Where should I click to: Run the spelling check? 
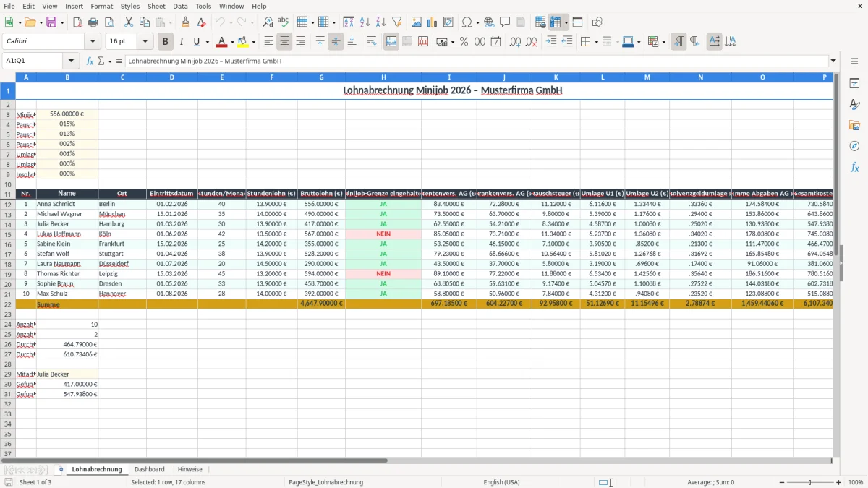point(284,22)
